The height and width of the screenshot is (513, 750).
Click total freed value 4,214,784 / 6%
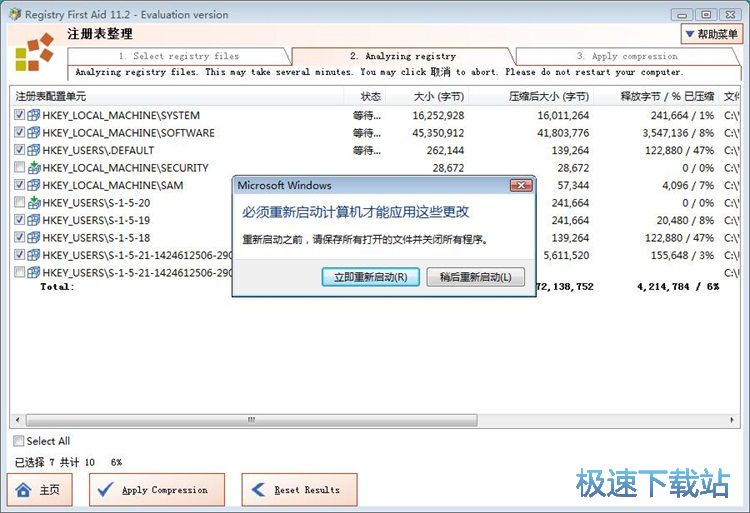point(678,286)
